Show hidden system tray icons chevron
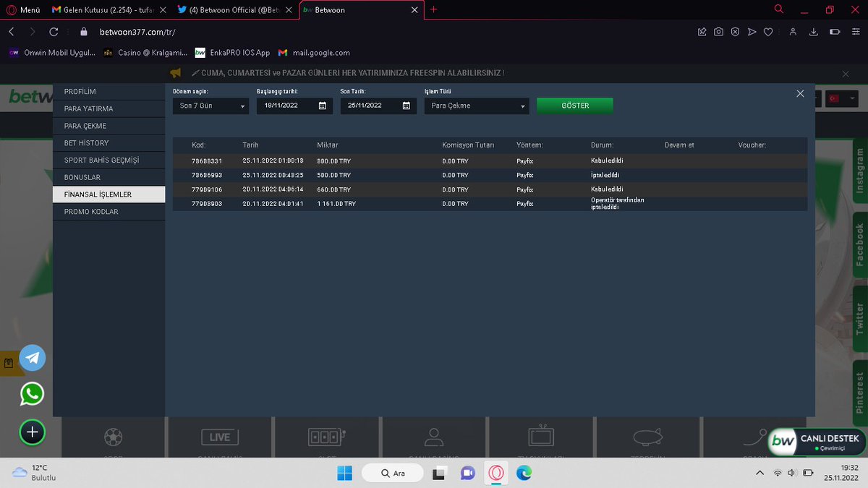This screenshot has height=488, width=868. coord(759,473)
